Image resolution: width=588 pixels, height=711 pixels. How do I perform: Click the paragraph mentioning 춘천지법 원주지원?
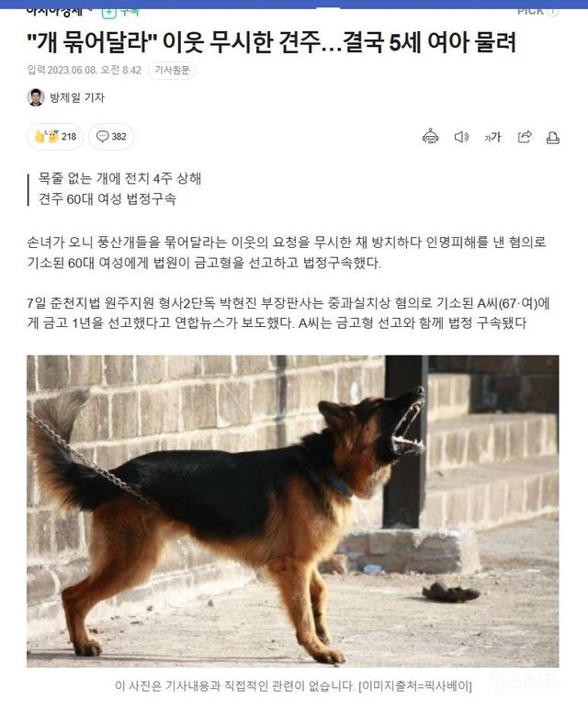pos(288,313)
